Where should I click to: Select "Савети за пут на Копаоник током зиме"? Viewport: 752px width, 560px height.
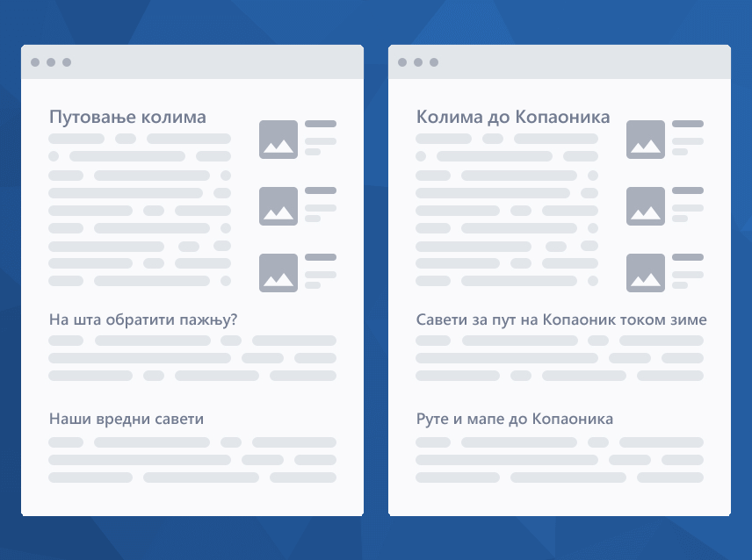tap(560, 319)
